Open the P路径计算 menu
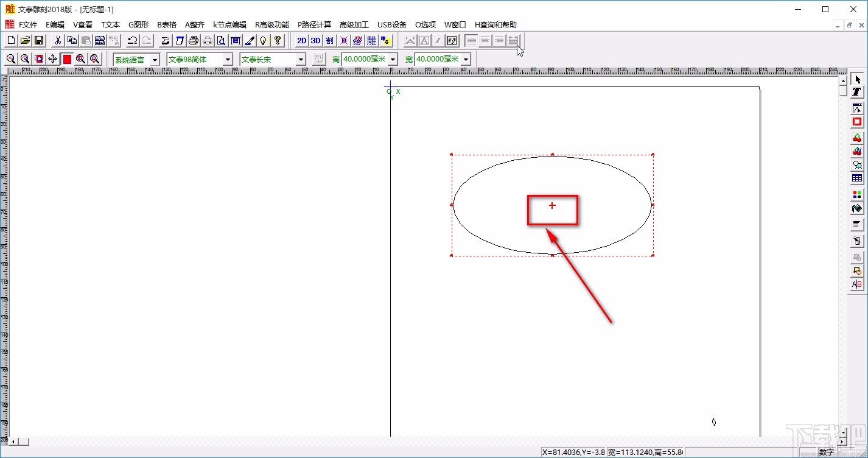 click(x=314, y=25)
